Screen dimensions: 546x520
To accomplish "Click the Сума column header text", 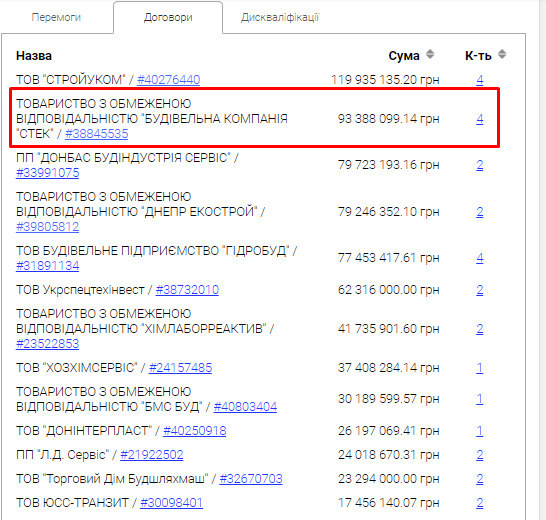I will pyautogui.click(x=404, y=56).
